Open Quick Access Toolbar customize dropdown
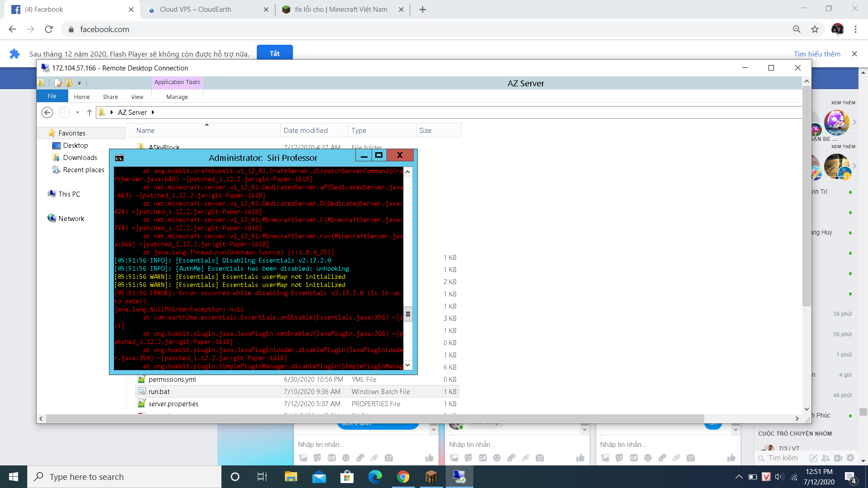868x488 pixels. click(79, 83)
